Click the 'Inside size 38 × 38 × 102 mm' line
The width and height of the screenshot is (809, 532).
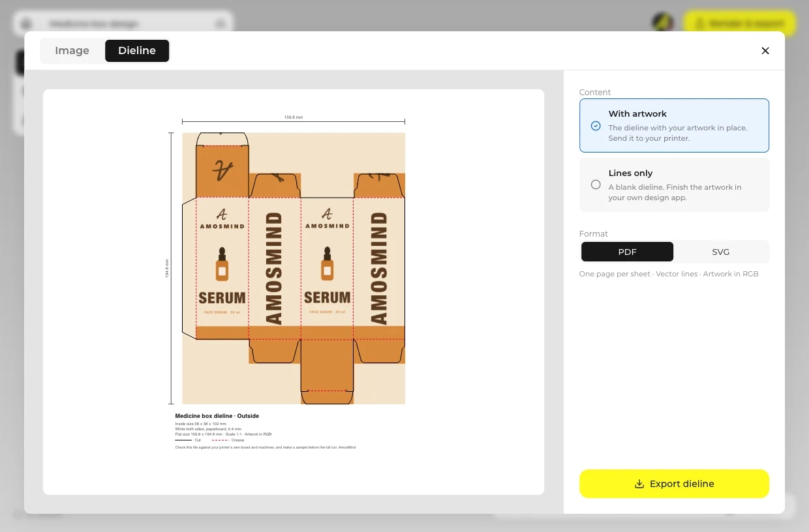(x=201, y=424)
